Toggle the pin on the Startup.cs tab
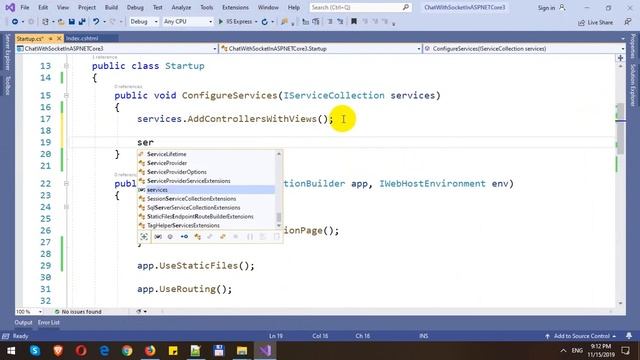Screen dimensions: 640x360 (x=51, y=38)
